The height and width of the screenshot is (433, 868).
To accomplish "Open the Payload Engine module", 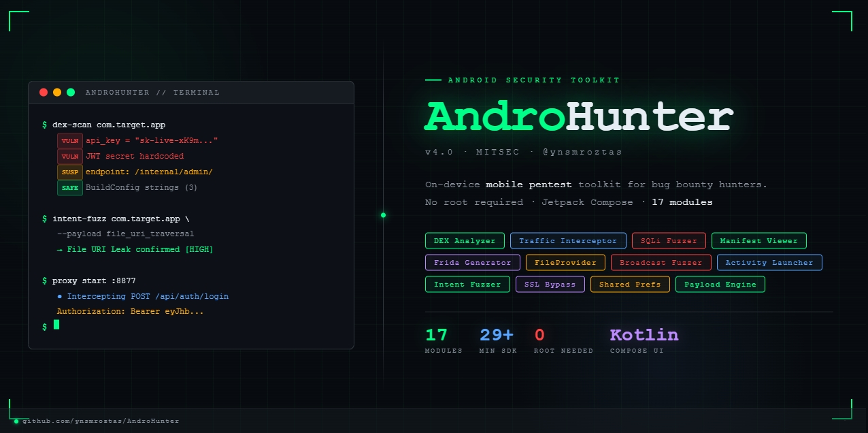I will click(720, 284).
